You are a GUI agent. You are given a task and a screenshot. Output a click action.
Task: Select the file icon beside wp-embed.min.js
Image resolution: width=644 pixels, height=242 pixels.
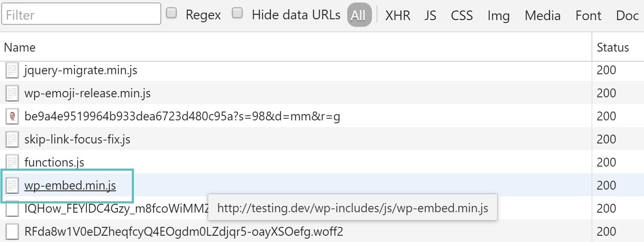click(11, 185)
